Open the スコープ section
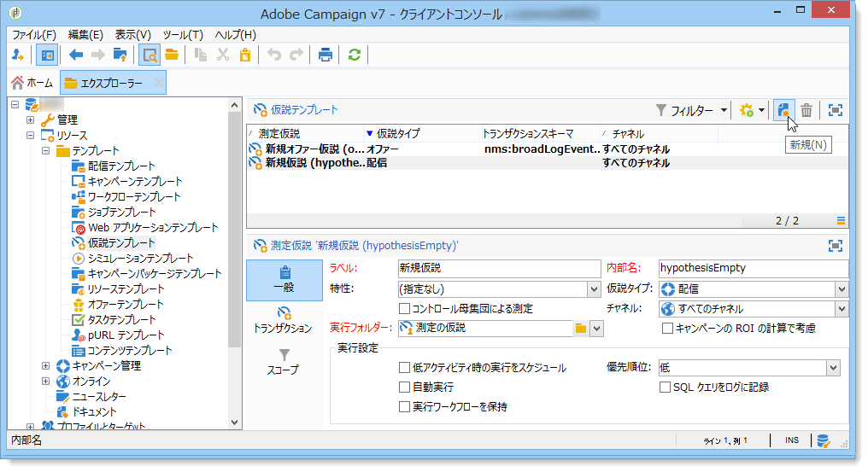868x472 pixels. pos(284,362)
